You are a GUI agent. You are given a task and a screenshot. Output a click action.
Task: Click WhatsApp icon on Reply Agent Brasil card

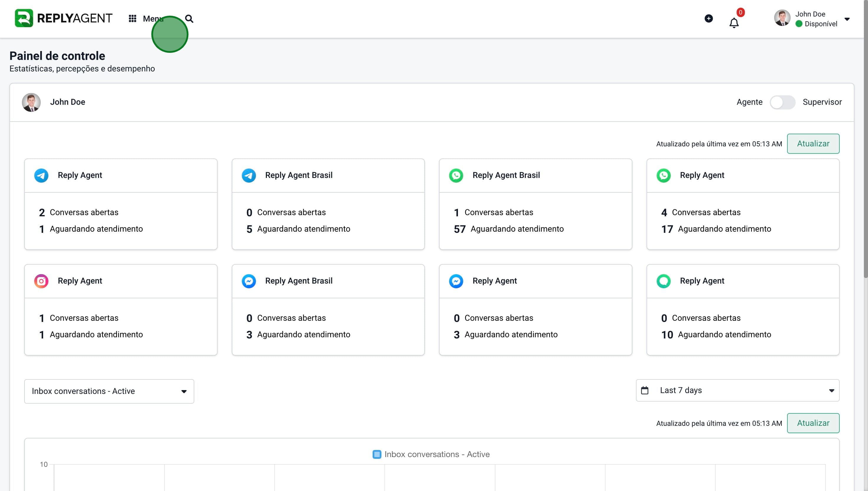(456, 175)
